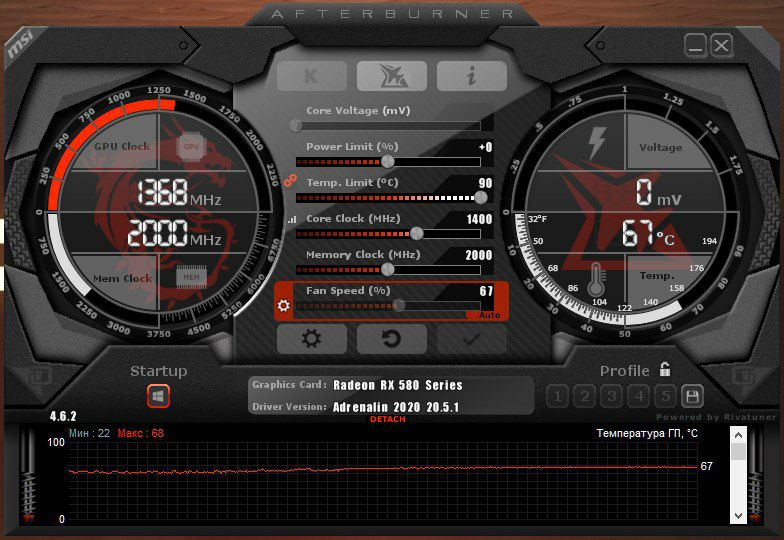Open the Kombustor K button
This screenshot has width=784, height=540.
pyautogui.click(x=312, y=76)
